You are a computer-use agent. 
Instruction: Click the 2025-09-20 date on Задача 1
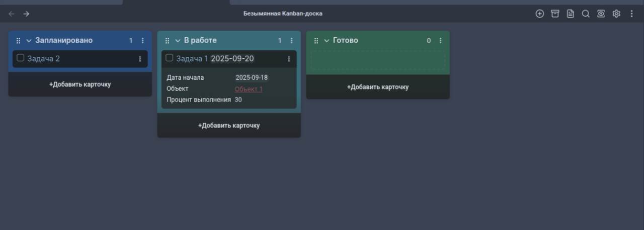pos(232,59)
